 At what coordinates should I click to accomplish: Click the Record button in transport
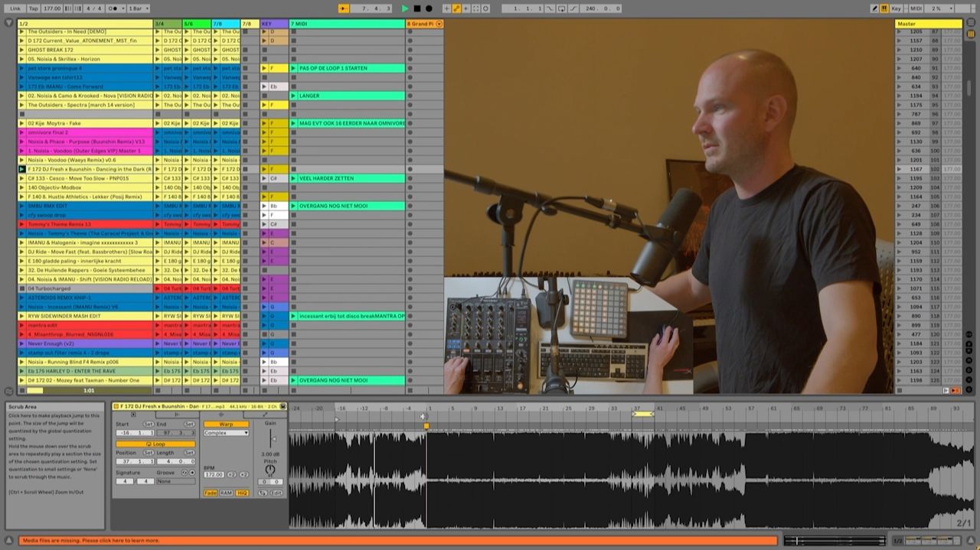coord(429,8)
